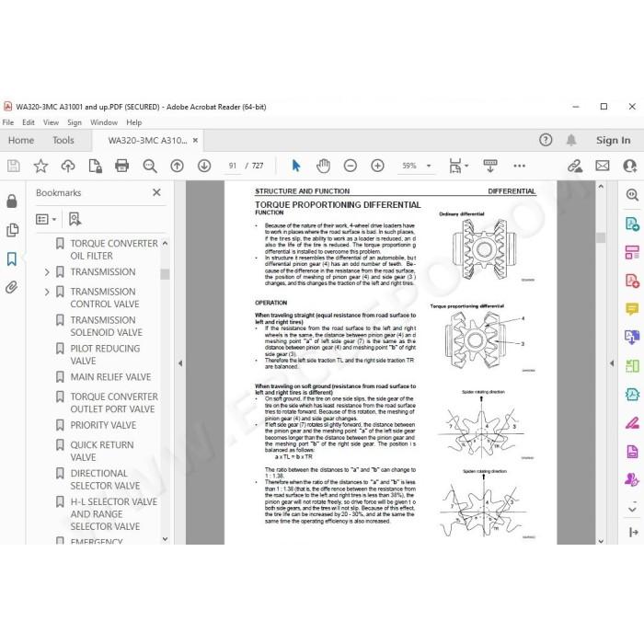Upload the file to cloud
The height and width of the screenshot is (644, 644).
tap(68, 166)
